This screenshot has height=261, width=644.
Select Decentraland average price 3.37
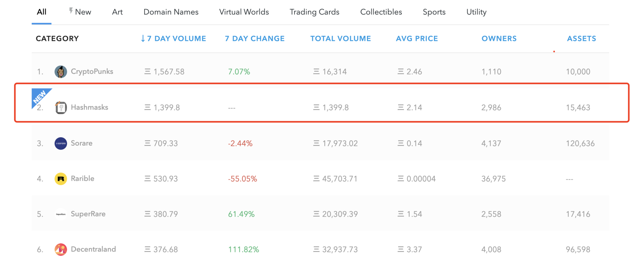pyautogui.click(x=410, y=250)
